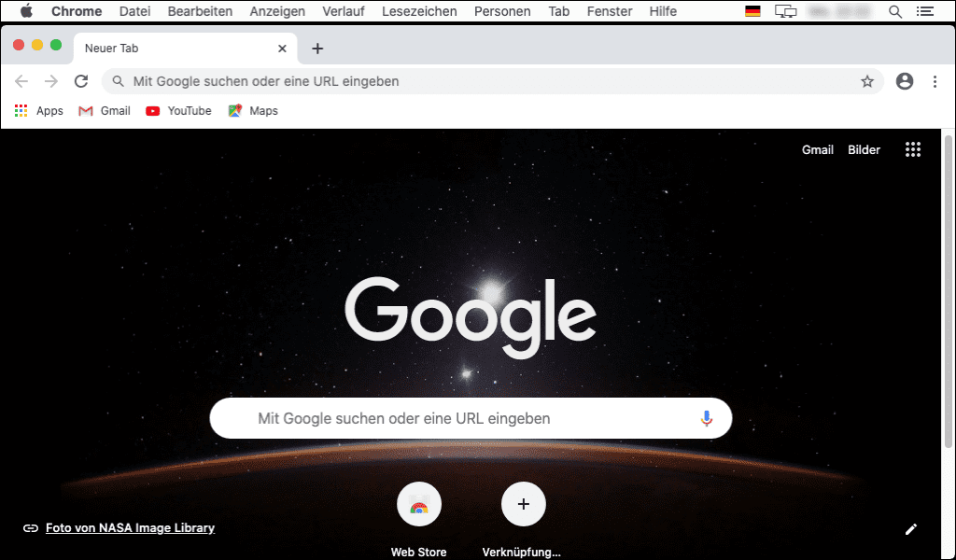Open the Lesezeichen menu
This screenshot has height=560, width=956.
point(419,11)
